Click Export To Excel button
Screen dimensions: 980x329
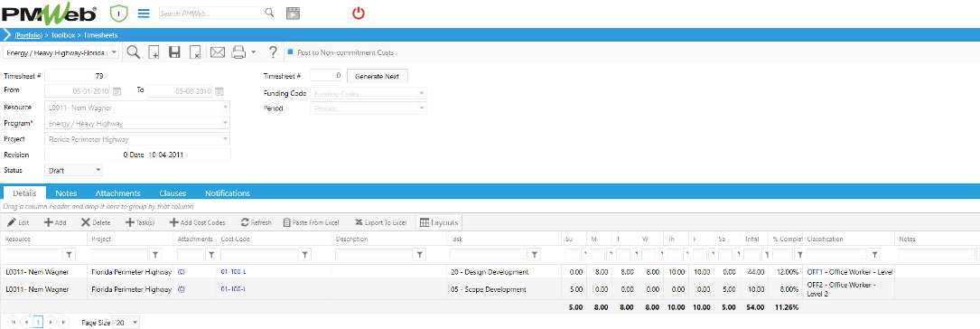click(380, 222)
